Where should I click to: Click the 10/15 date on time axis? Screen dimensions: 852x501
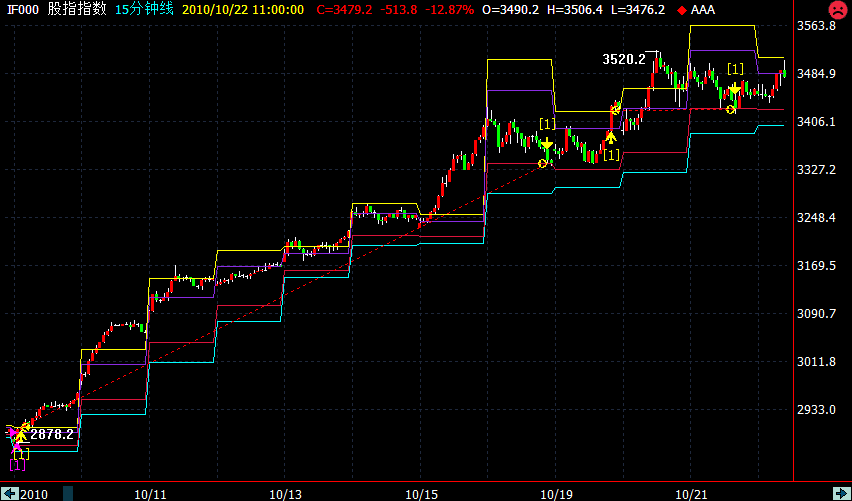coord(421,494)
